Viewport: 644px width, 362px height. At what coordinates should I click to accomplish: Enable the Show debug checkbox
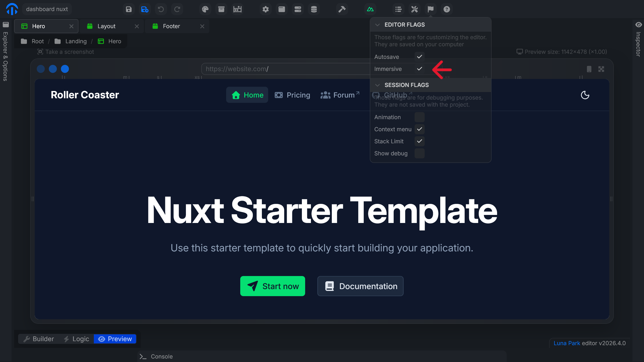point(420,153)
